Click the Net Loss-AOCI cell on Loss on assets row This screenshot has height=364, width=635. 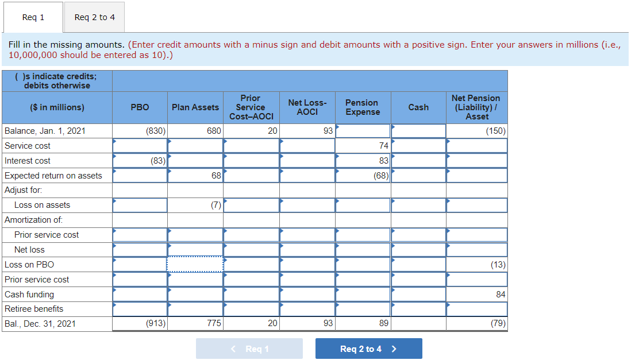[307, 204]
